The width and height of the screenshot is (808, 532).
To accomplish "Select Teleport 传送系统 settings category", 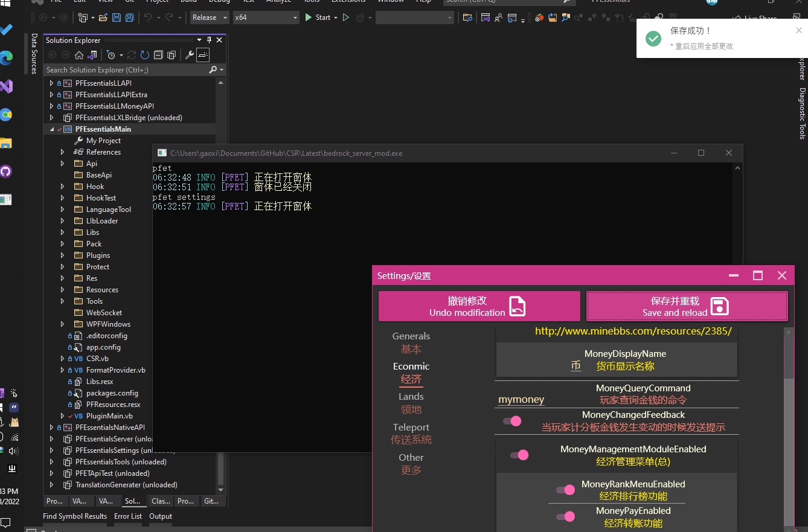I will coord(411,434).
